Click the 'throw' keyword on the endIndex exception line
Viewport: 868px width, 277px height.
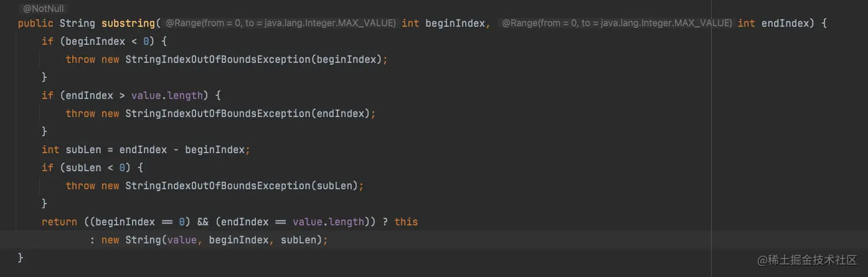pyautogui.click(x=80, y=114)
